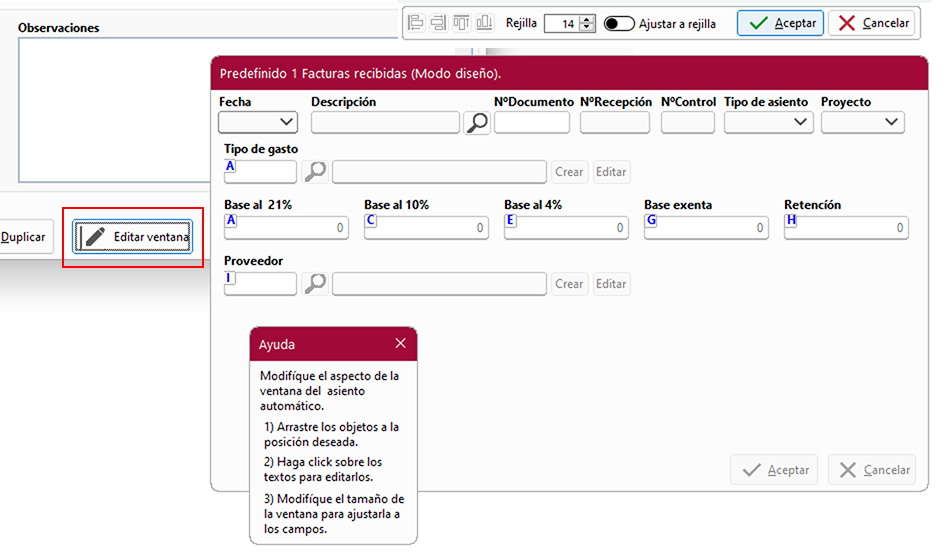
Task: Click the align bottom edges icon
Action: [484, 23]
